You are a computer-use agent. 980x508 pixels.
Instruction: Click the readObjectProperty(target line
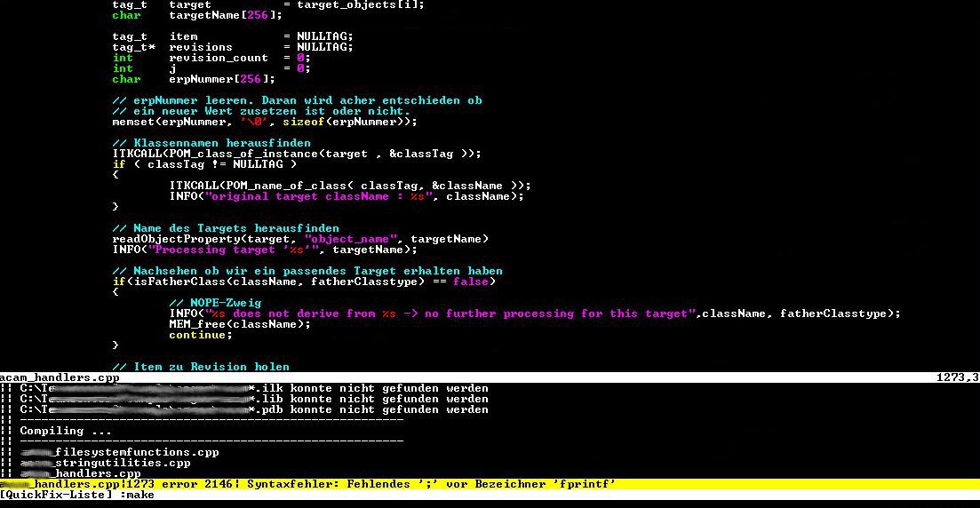pos(300,239)
